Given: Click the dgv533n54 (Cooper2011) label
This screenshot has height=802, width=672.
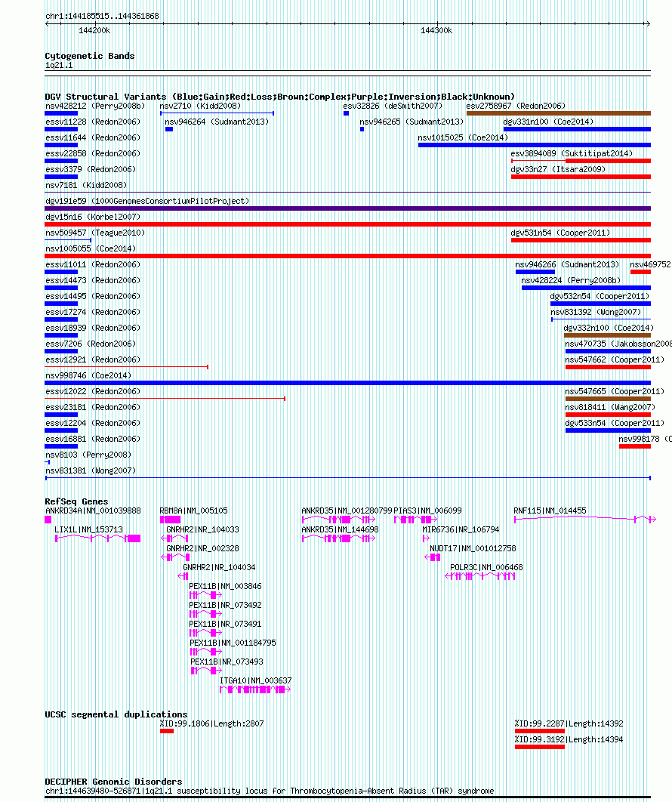Looking at the screenshot, I should tap(615, 423).
